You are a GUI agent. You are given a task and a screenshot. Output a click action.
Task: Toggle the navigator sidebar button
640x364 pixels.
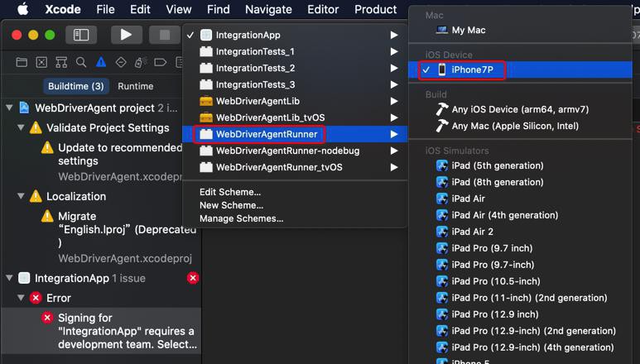(81, 35)
